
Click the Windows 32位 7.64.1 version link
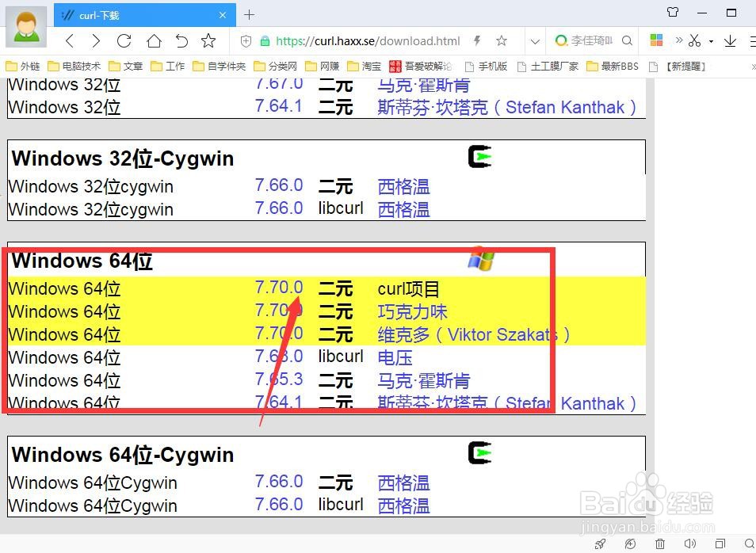(x=279, y=106)
